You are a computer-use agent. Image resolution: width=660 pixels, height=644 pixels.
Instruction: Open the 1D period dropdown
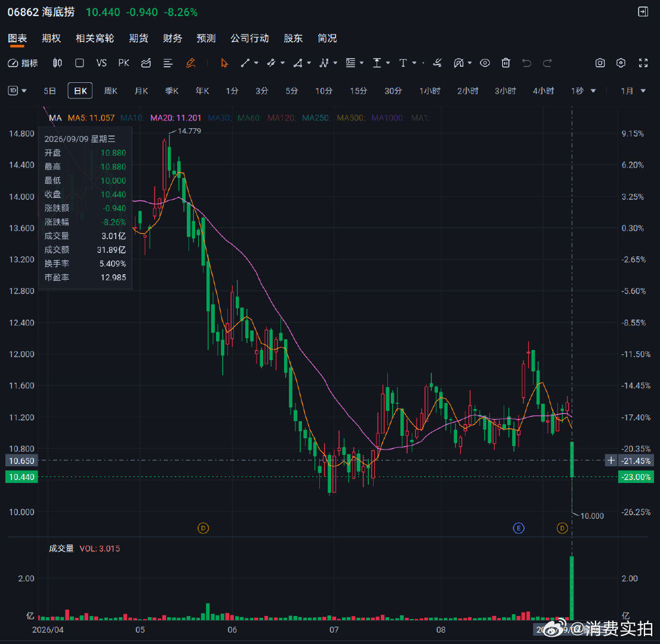click(17, 91)
